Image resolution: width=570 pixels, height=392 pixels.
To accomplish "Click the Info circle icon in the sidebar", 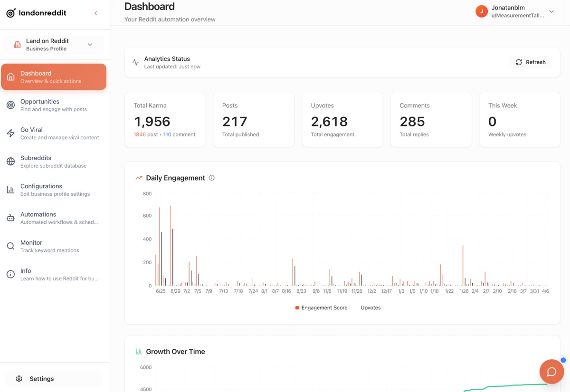I will coord(10,274).
